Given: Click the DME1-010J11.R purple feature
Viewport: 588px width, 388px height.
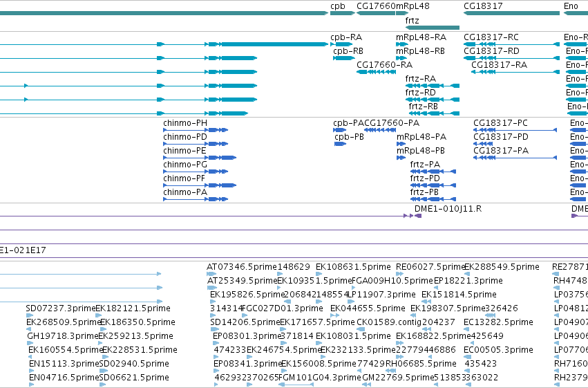Looking at the screenshot, I should point(418,216).
